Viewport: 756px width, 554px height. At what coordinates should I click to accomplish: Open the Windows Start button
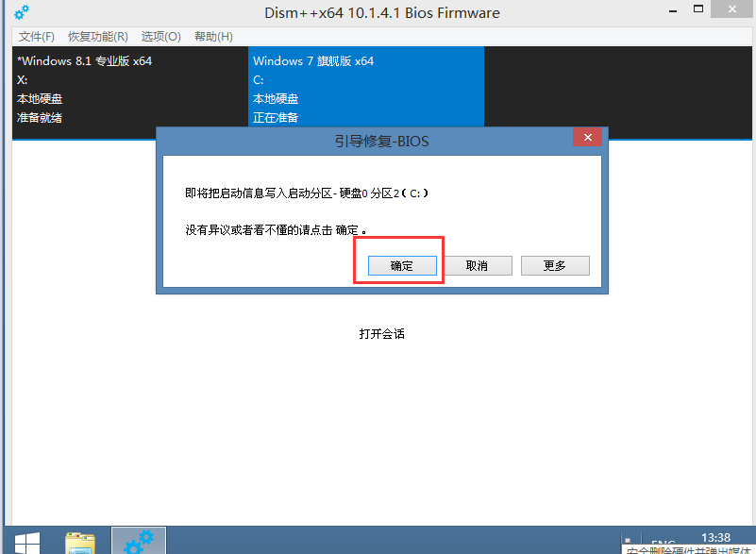pyautogui.click(x=27, y=543)
